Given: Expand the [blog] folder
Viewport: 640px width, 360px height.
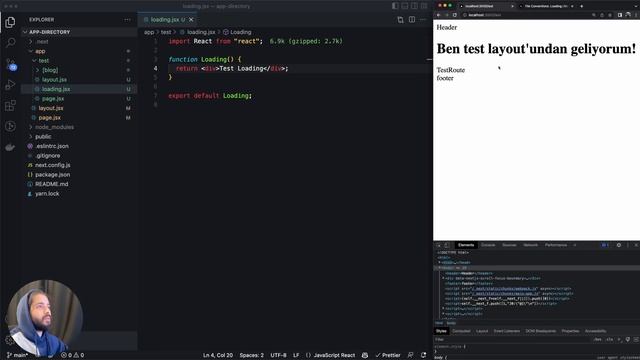Looking at the screenshot, I should coord(79,70).
